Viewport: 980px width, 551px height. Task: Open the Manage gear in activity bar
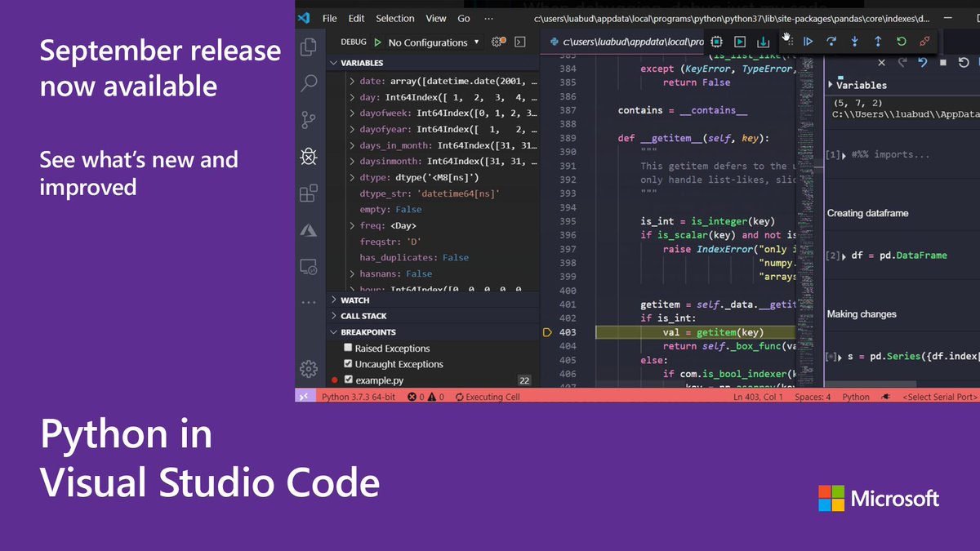(x=309, y=369)
